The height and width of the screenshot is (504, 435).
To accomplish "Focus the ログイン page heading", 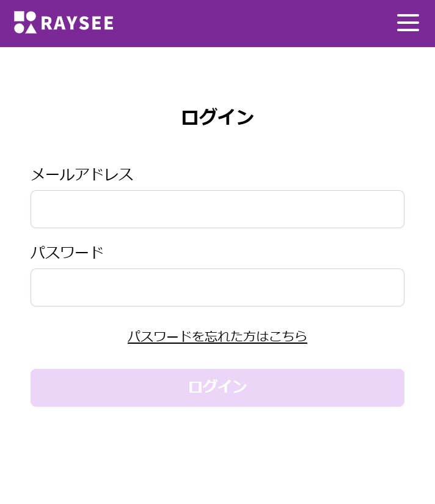I will (x=217, y=116).
